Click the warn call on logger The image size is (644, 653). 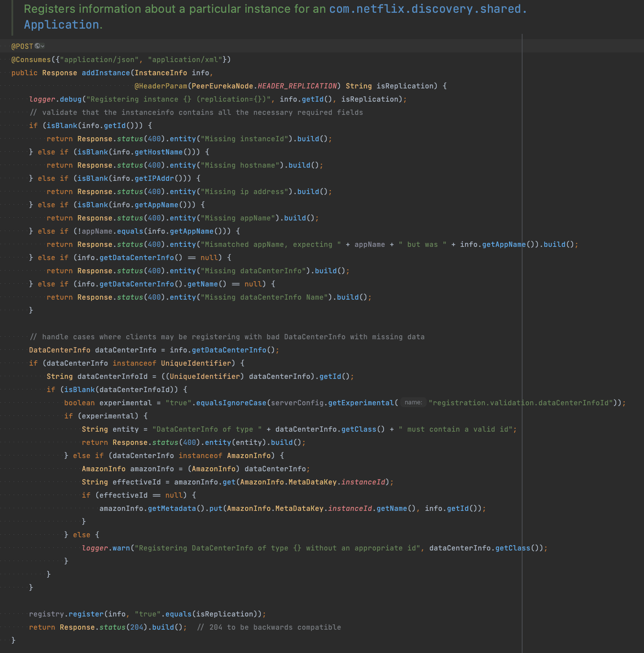click(121, 548)
